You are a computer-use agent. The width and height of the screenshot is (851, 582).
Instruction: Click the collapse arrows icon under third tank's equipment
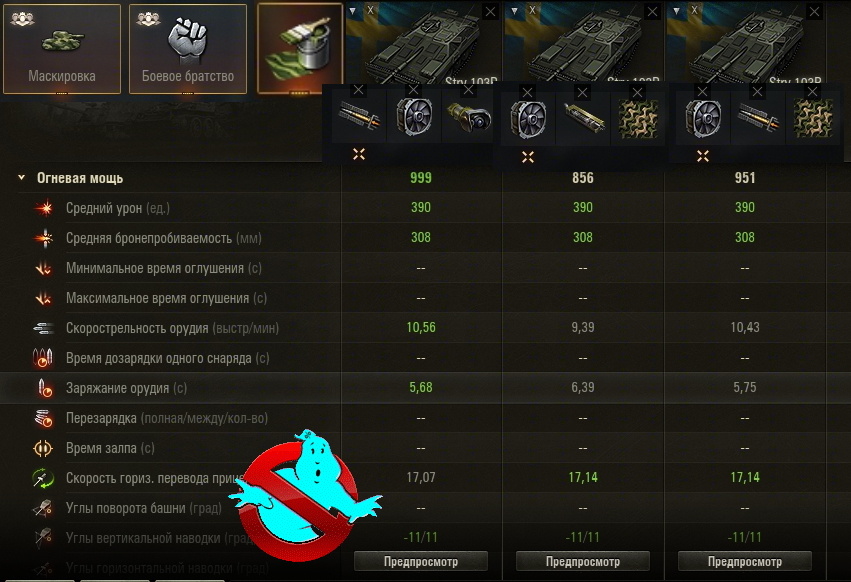[703, 156]
